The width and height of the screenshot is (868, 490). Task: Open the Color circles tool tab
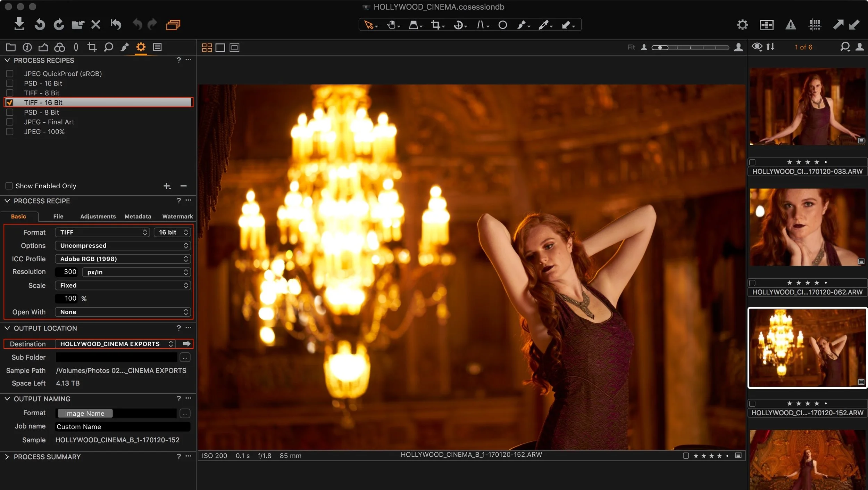coord(60,47)
